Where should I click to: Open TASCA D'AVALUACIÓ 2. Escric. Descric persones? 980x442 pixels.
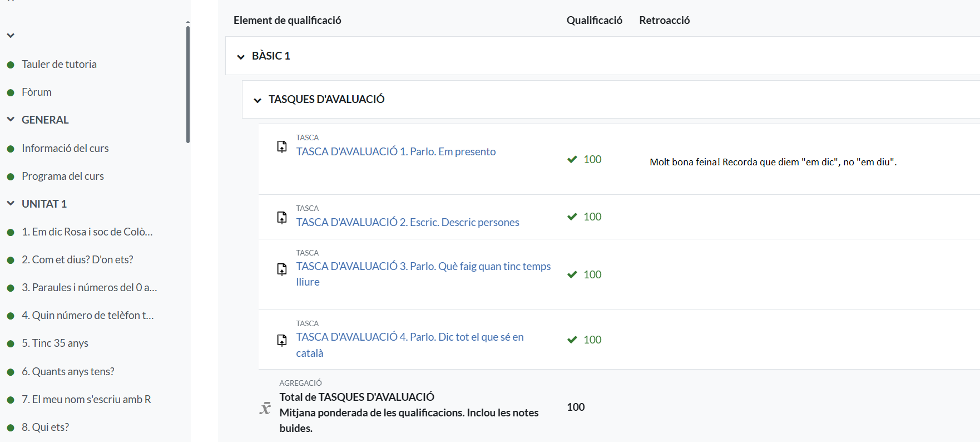[407, 223]
